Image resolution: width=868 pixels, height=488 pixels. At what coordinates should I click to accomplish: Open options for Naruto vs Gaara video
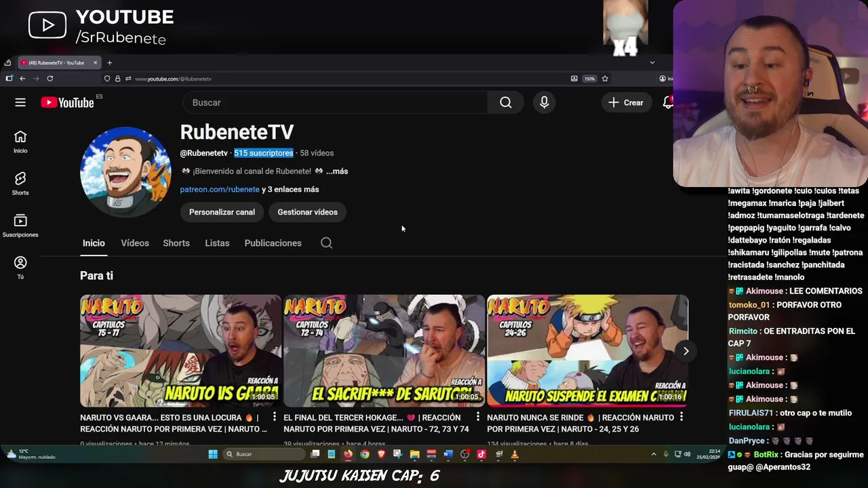[274, 417]
